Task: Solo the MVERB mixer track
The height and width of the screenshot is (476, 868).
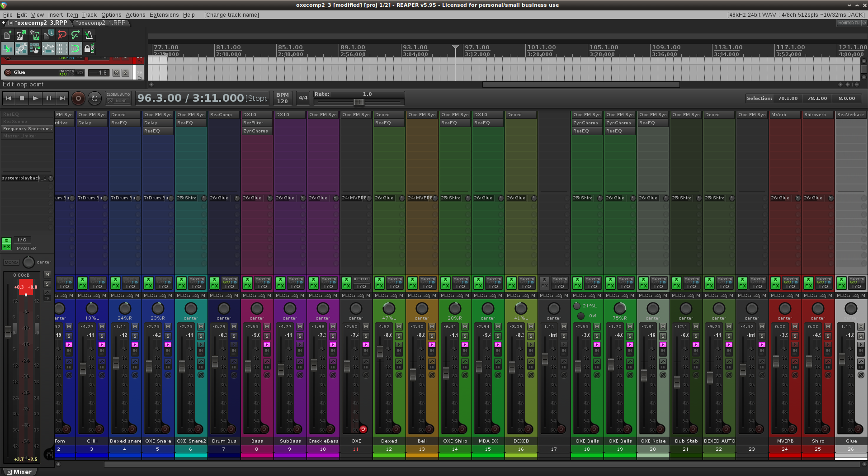Action: pos(795,336)
